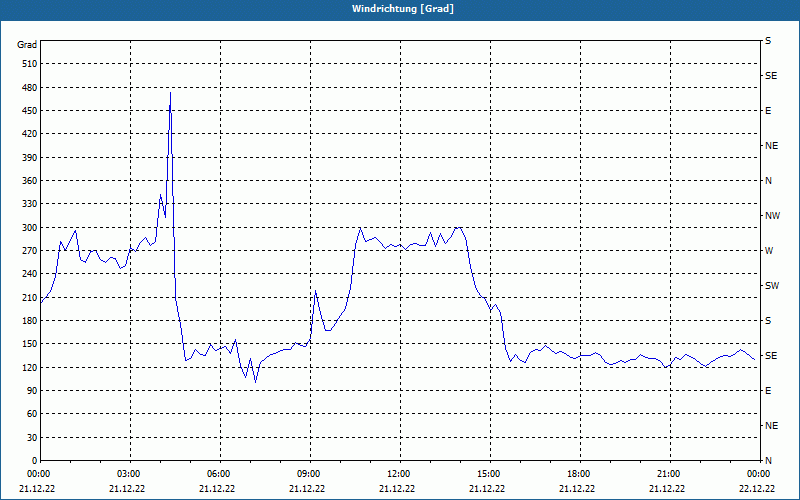Select the 450 value on the degree axis
Image resolution: width=800 pixels, height=500 pixels.
[30, 111]
